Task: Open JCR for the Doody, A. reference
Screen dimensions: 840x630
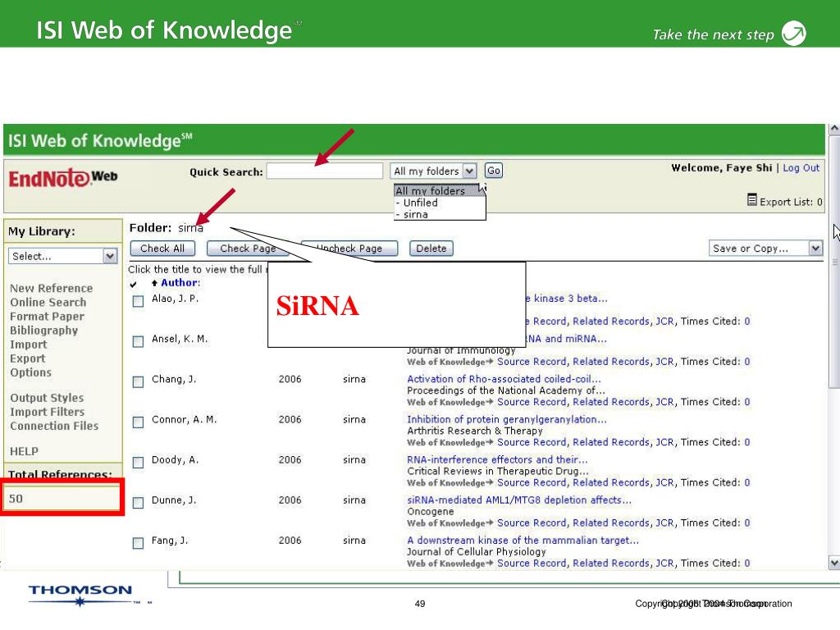Action: [664, 482]
